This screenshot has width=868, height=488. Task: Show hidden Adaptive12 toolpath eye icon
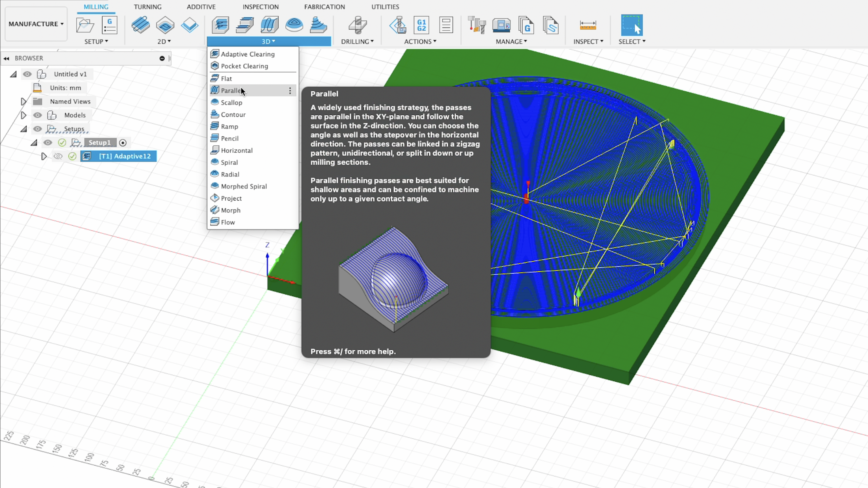(58, 156)
